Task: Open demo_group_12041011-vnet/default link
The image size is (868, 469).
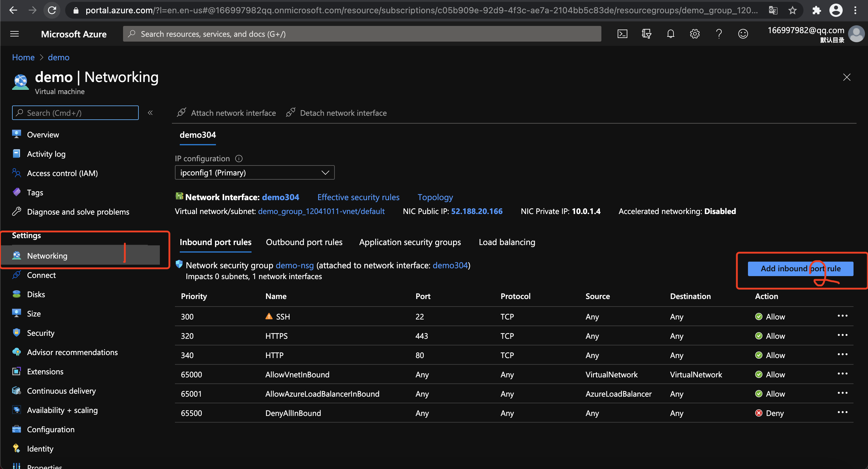Action: tap(321, 211)
